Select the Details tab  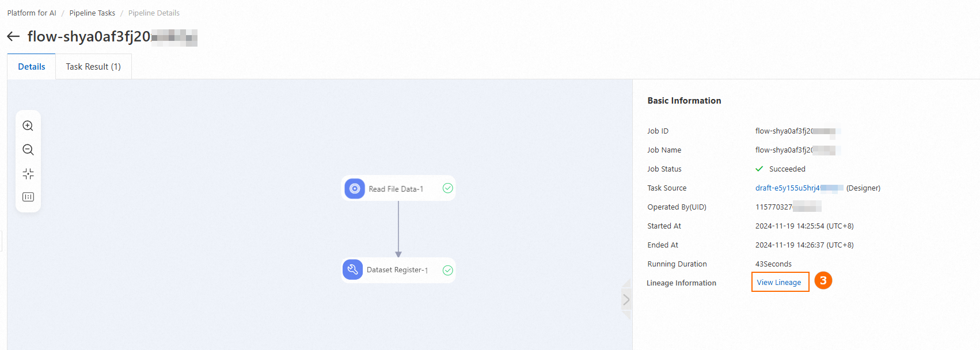click(32, 67)
